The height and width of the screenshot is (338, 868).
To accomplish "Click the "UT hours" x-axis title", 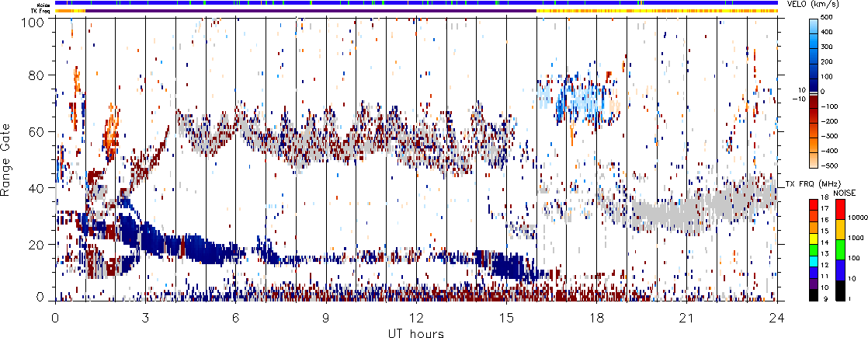I will pyautogui.click(x=416, y=333).
